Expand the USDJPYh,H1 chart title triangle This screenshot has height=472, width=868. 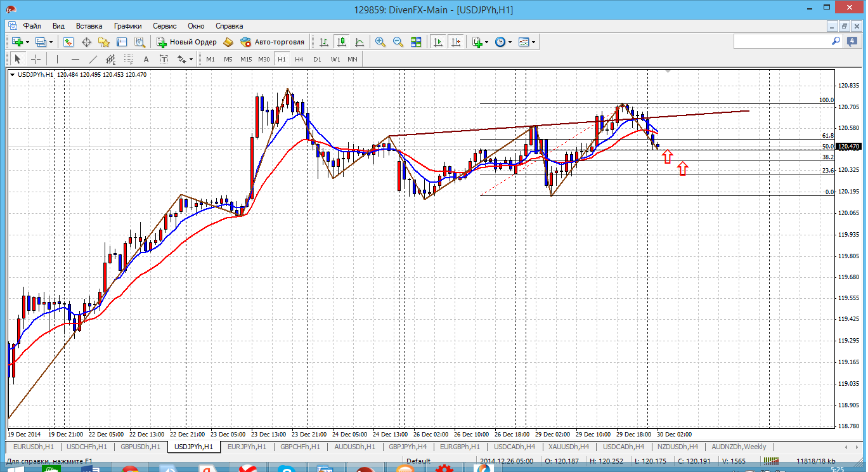tap(13, 75)
